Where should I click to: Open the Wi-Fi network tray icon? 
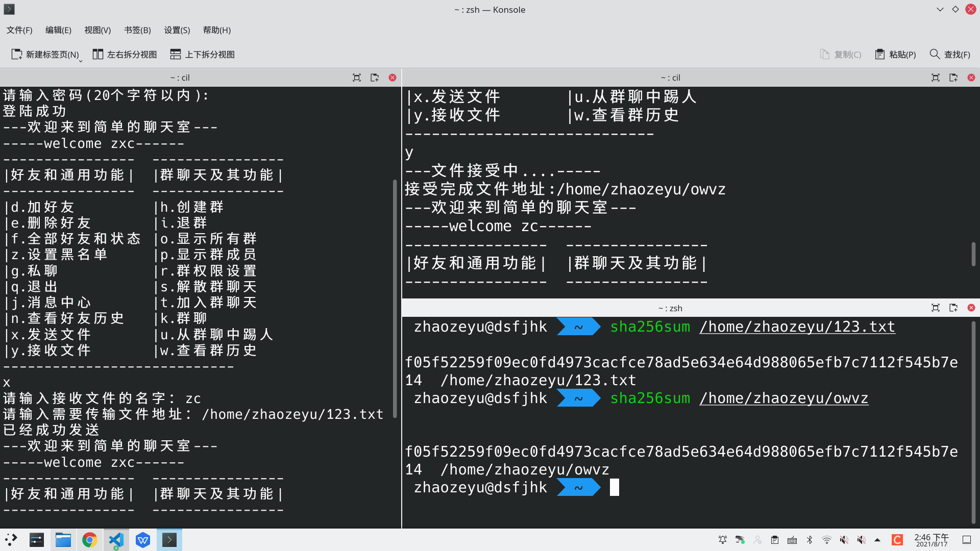click(x=827, y=540)
